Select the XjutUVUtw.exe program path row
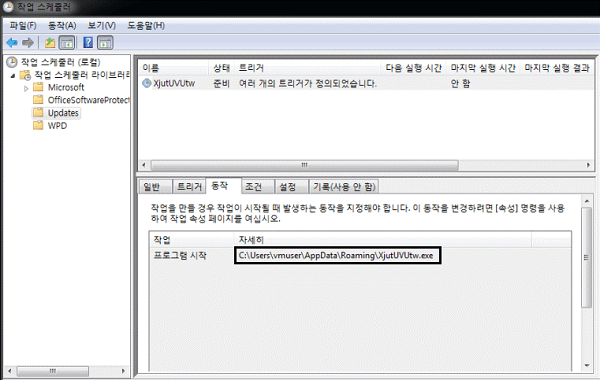Image resolution: width=600 pixels, height=380 pixels. tap(360, 255)
